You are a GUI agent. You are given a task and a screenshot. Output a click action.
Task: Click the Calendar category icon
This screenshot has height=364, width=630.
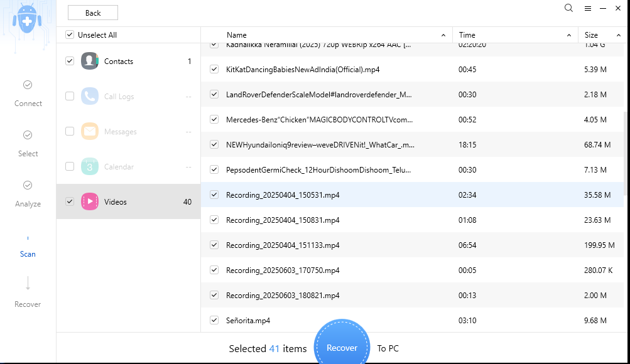coord(89,166)
